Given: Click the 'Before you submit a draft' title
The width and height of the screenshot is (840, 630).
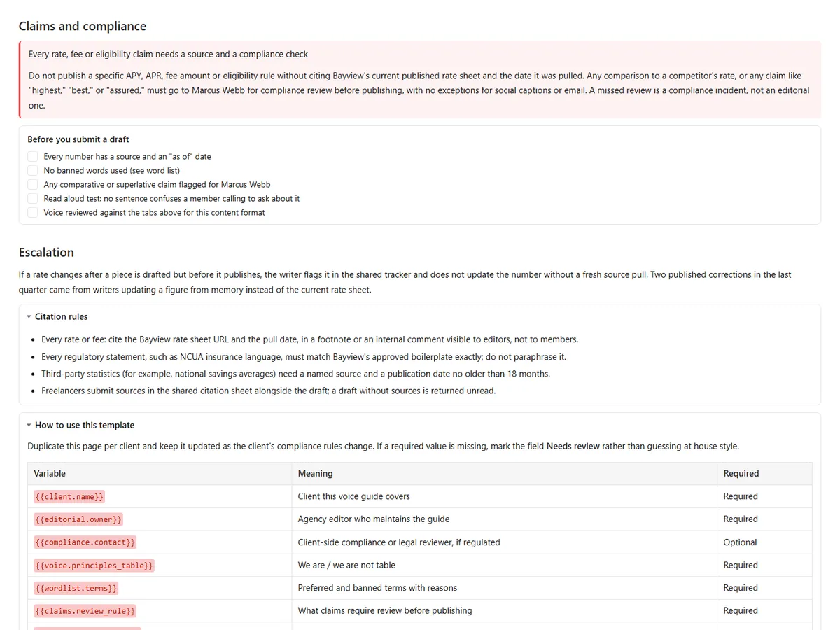Looking at the screenshot, I should click(78, 139).
